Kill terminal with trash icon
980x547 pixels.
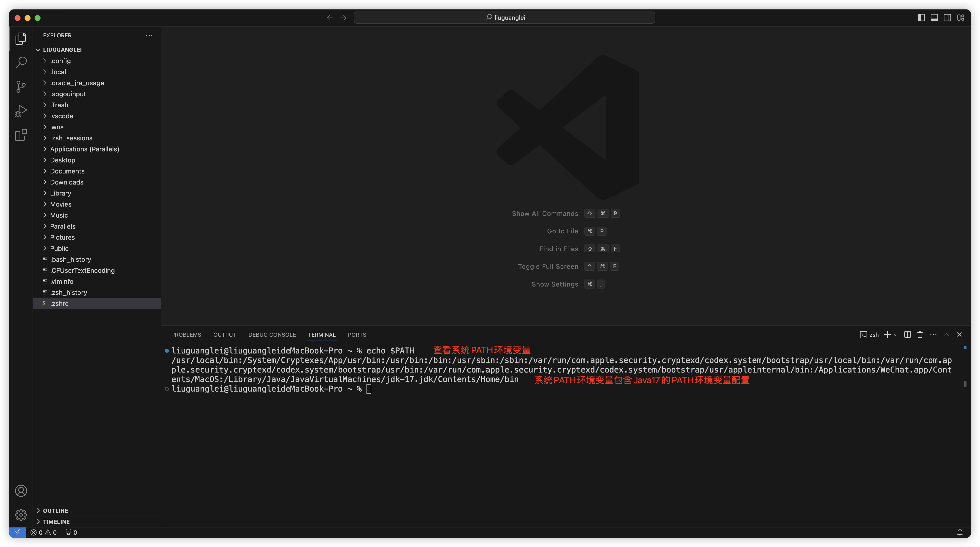coord(920,335)
